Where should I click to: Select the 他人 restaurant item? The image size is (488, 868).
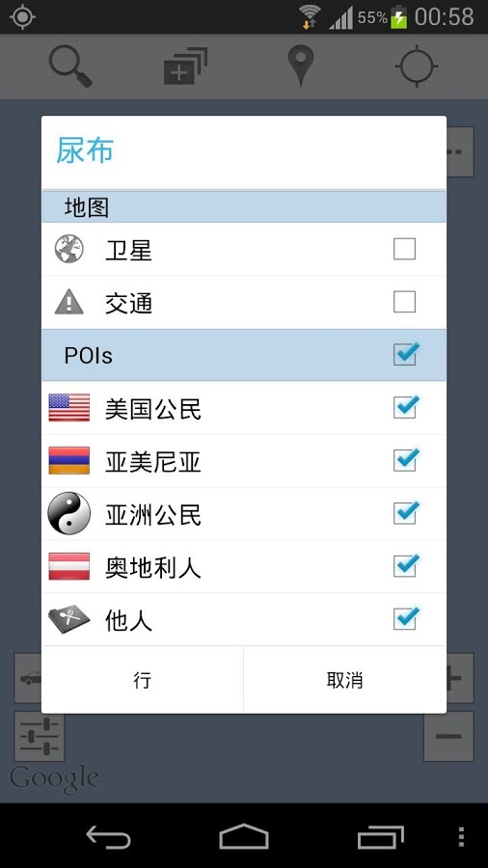(244, 619)
